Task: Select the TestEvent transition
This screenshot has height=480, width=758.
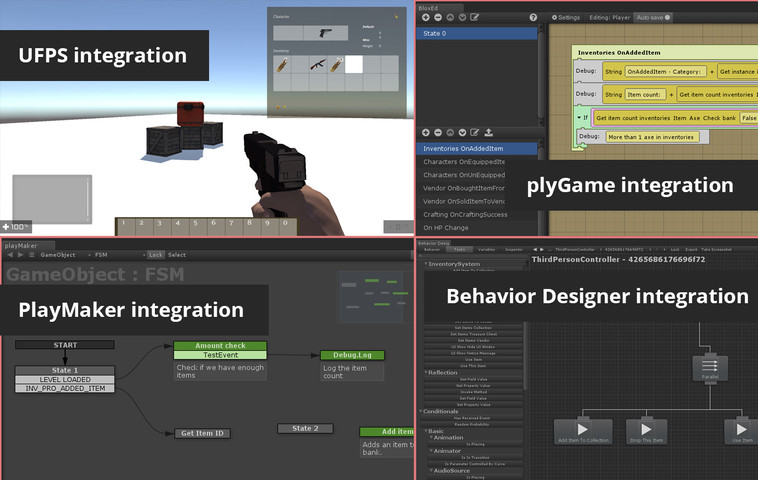Action: click(220, 355)
